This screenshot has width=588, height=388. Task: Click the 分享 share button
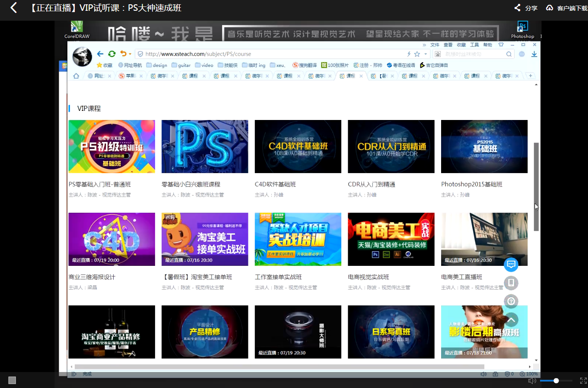526,8
